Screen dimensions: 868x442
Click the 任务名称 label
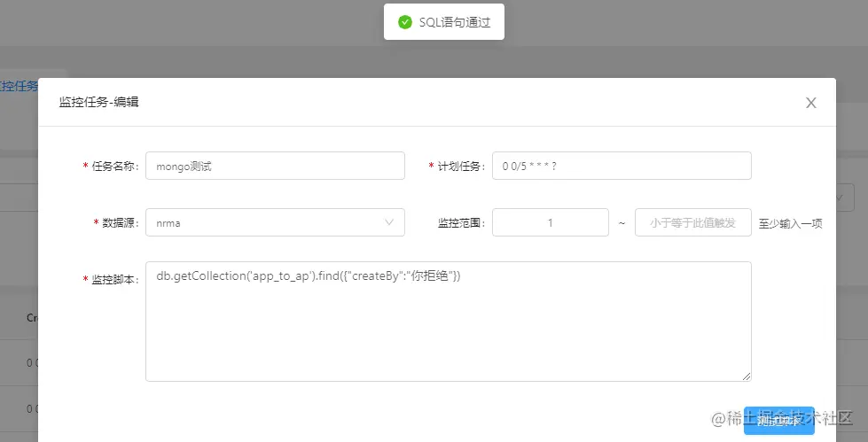click(x=114, y=167)
